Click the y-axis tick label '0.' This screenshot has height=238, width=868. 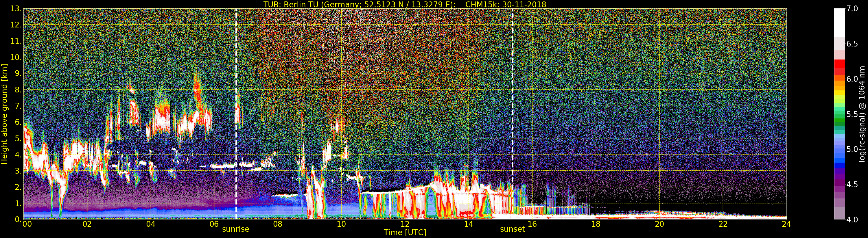(18, 220)
